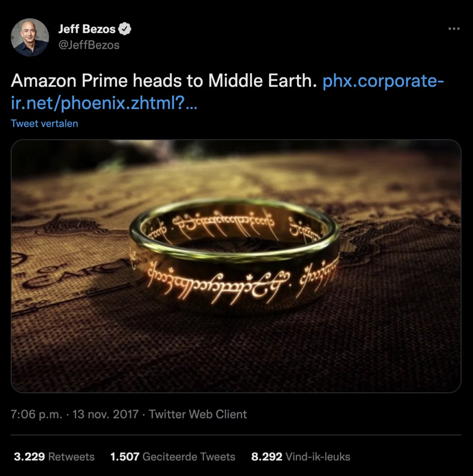Click the verified badge beside Jeff Bezos
Viewport: 473px width, 476px height.
pyautogui.click(x=125, y=29)
